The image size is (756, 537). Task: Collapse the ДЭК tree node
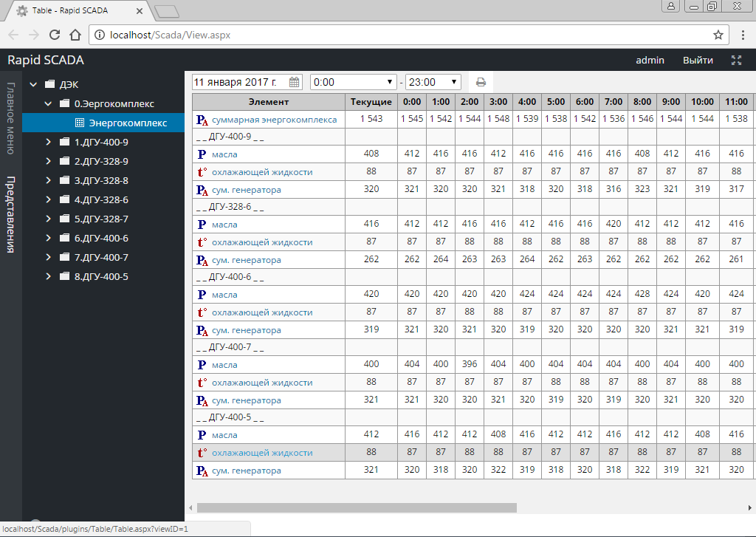click(x=33, y=84)
